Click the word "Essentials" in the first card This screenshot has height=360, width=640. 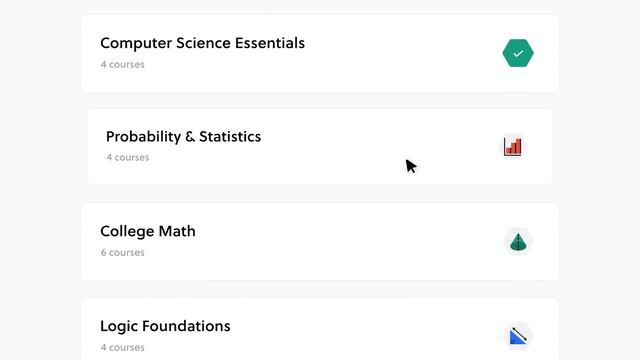pyautogui.click(x=270, y=43)
